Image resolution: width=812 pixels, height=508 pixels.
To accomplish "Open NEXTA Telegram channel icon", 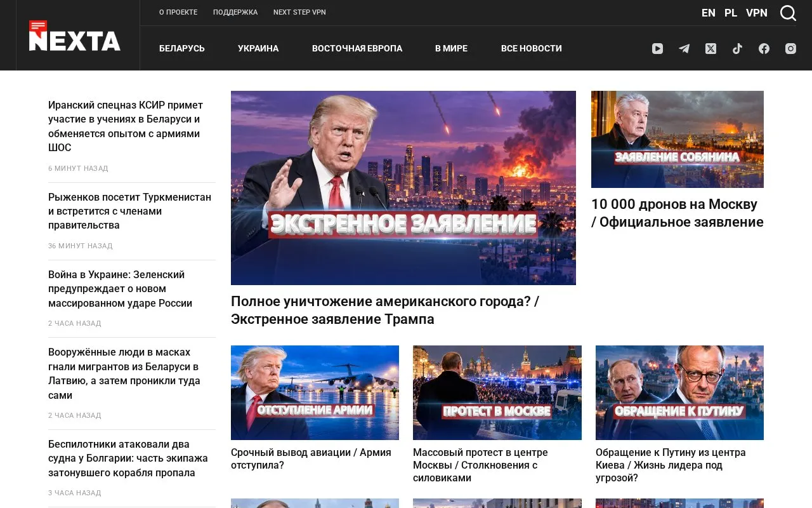I will (x=684, y=48).
